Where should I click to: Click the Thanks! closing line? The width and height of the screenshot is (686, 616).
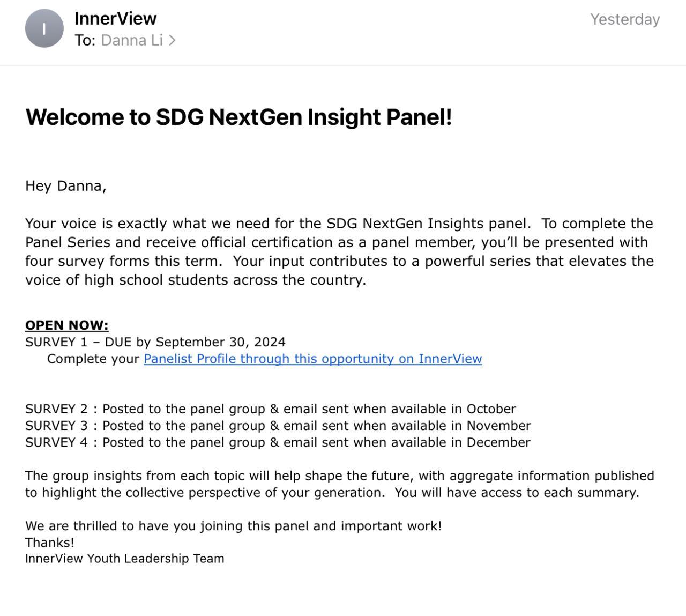[49, 543]
